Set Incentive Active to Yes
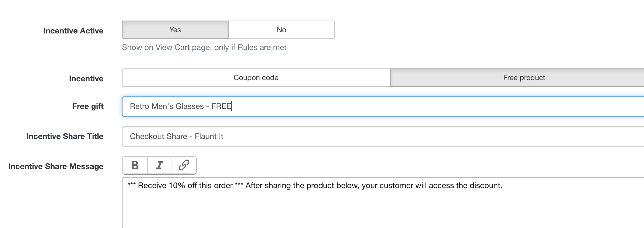The height and width of the screenshot is (228, 644). click(175, 30)
